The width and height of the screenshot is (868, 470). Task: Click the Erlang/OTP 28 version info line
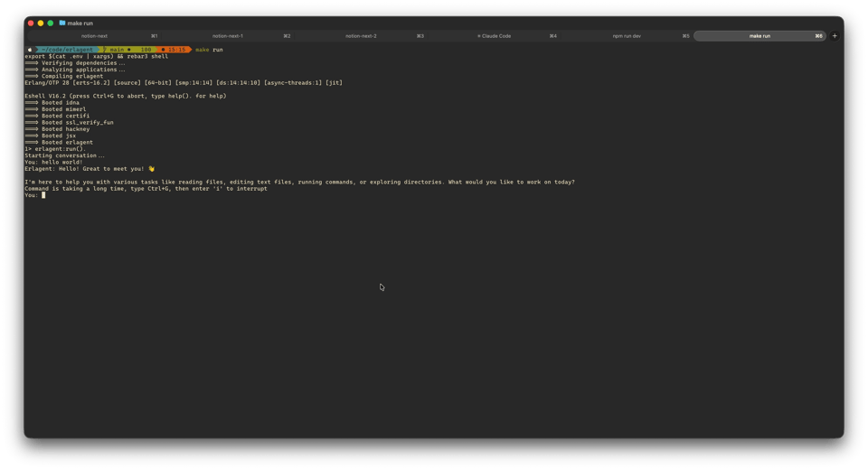(181, 82)
